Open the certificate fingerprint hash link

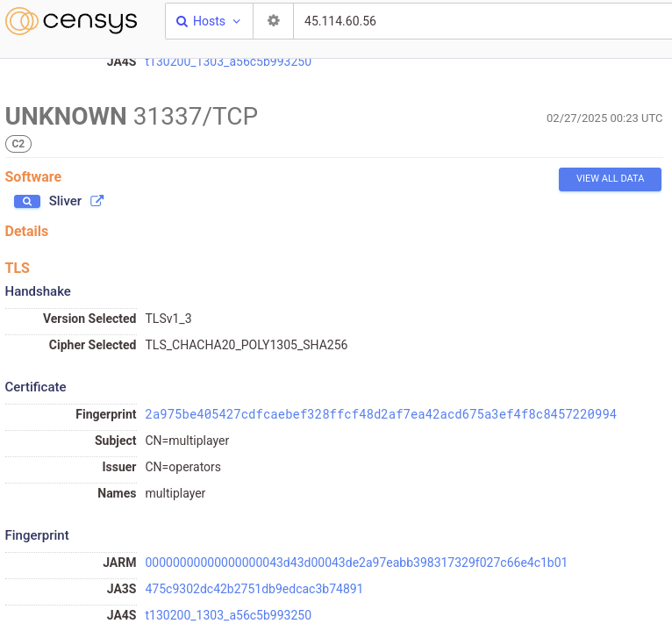[x=381, y=413]
